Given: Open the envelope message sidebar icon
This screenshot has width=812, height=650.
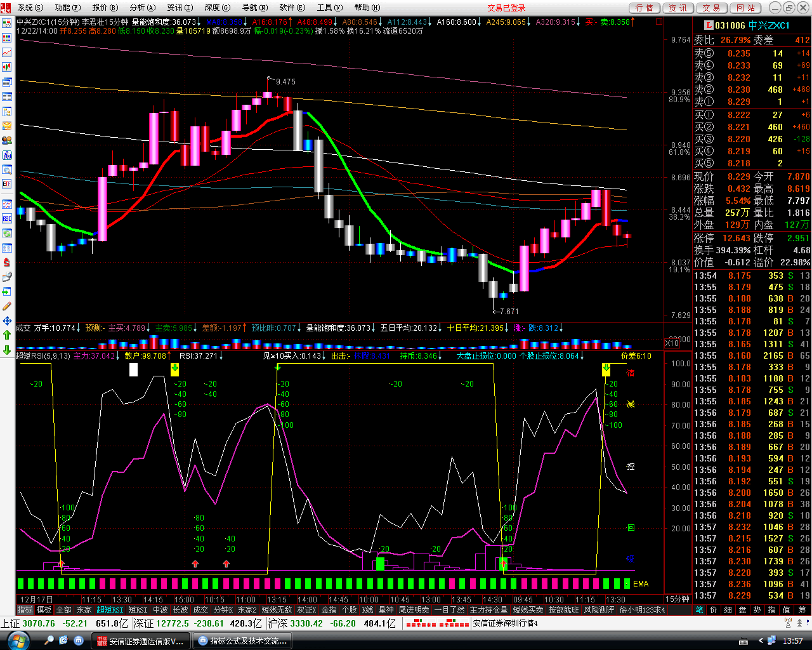Looking at the screenshot, I should pos(7,127).
